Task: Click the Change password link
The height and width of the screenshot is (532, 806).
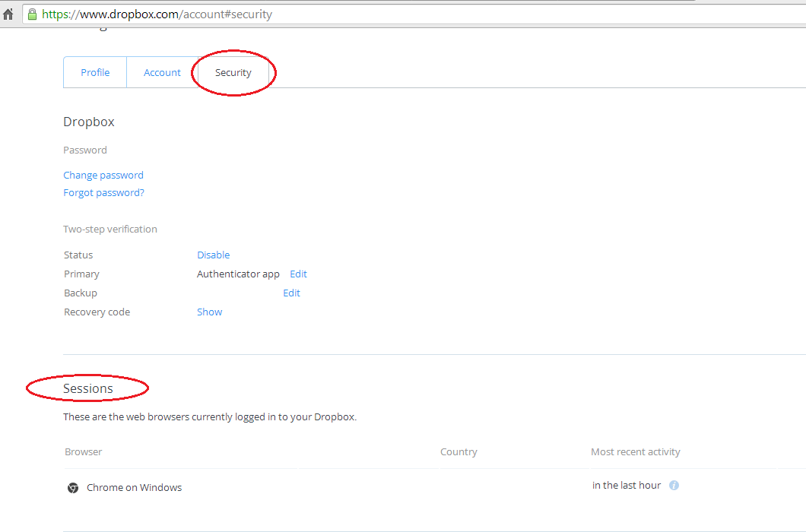Action: [103, 176]
